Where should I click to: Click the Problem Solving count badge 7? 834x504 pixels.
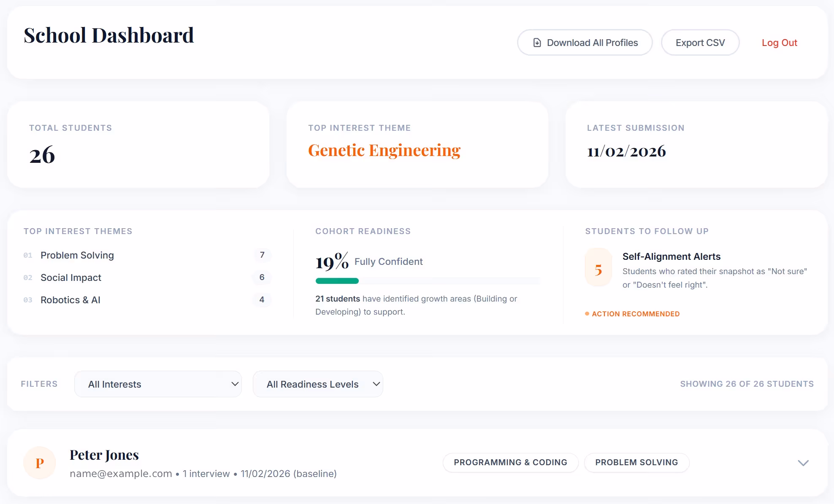[x=262, y=255]
